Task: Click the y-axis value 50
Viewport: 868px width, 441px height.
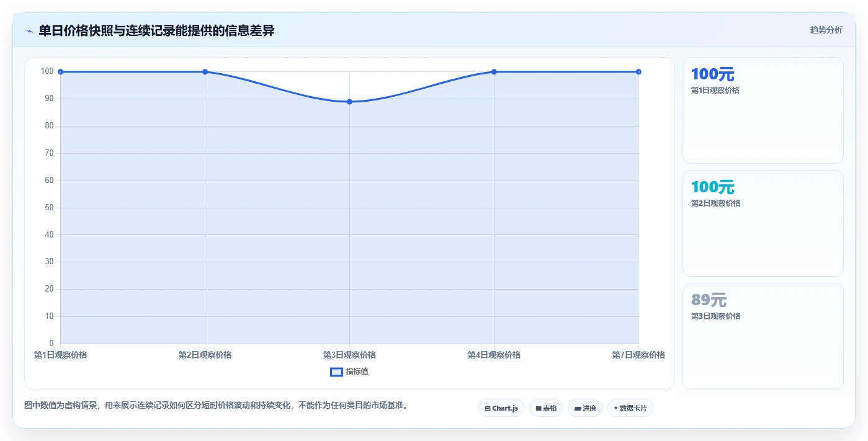Action: coord(50,208)
